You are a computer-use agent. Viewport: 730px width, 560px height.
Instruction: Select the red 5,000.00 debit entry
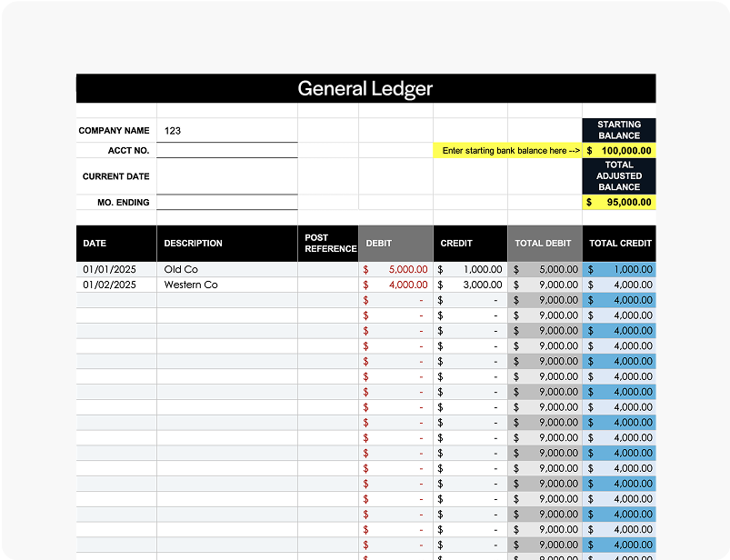(396, 269)
